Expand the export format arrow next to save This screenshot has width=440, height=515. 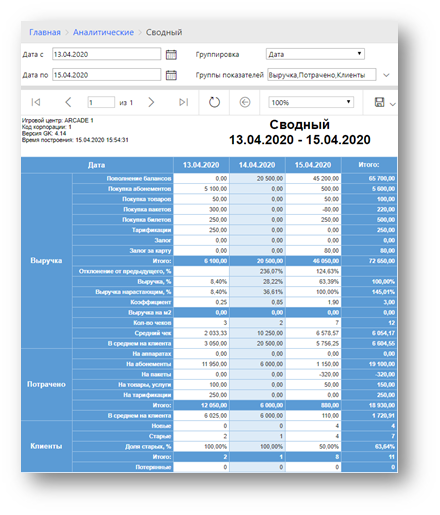pos(392,104)
